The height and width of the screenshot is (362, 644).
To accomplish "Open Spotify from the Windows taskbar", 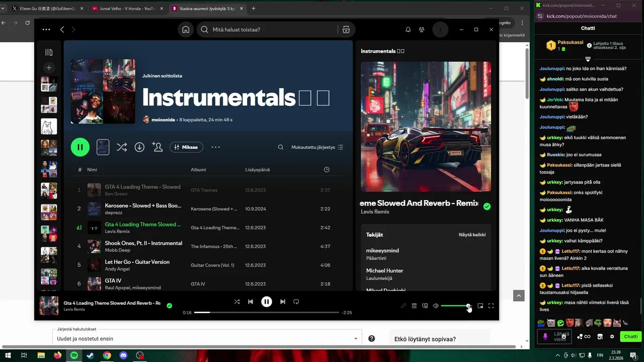I will click(x=74, y=355).
